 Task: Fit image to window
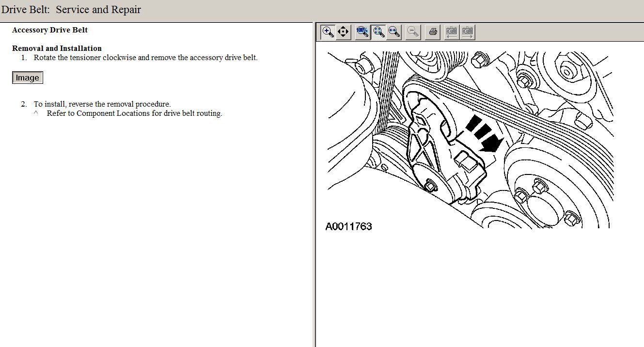click(x=378, y=32)
